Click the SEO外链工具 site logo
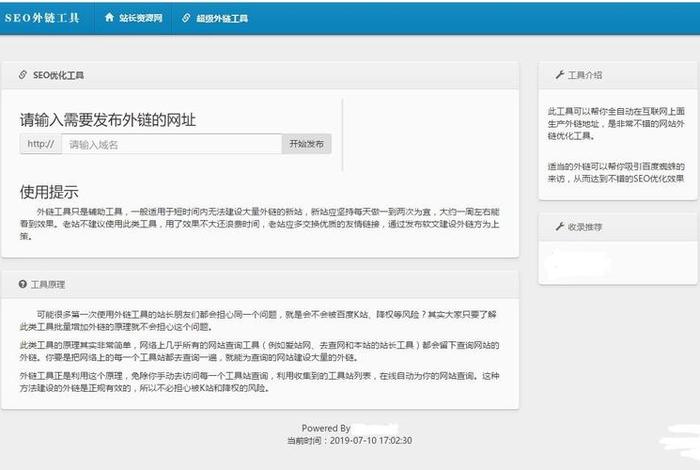The image size is (700, 470). pyautogui.click(x=42, y=18)
